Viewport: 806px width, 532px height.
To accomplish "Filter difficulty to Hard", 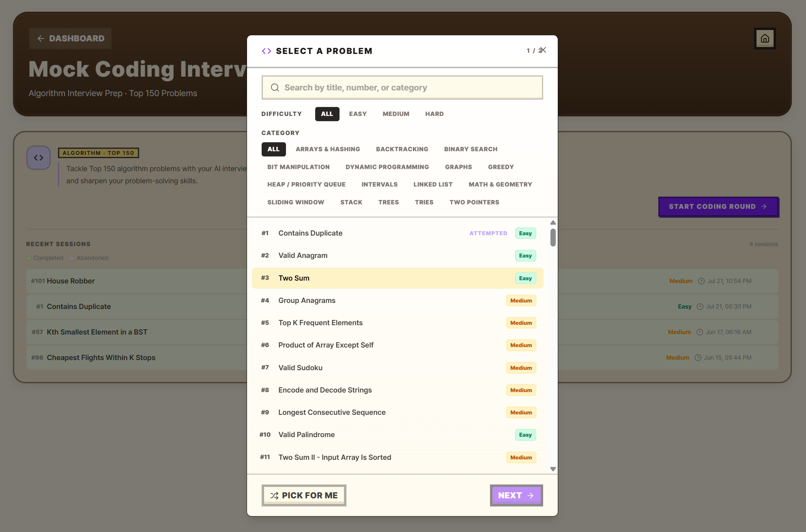I will click(x=434, y=114).
